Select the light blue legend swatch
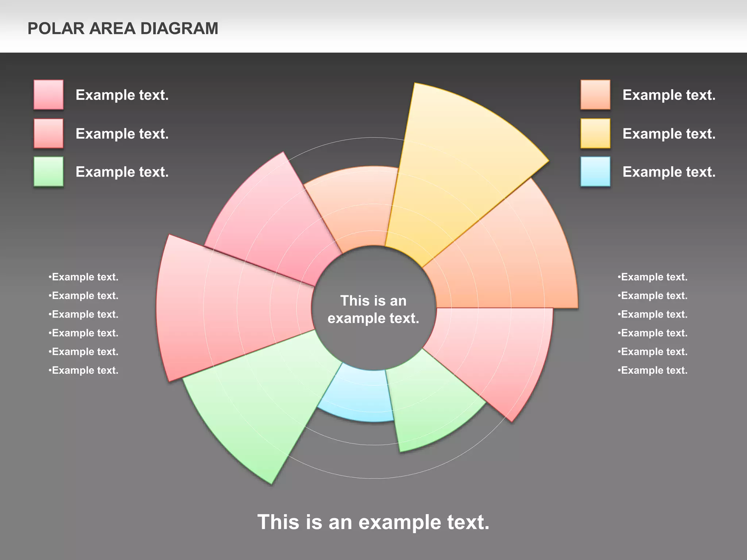The image size is (747, 560). [595, 171]
